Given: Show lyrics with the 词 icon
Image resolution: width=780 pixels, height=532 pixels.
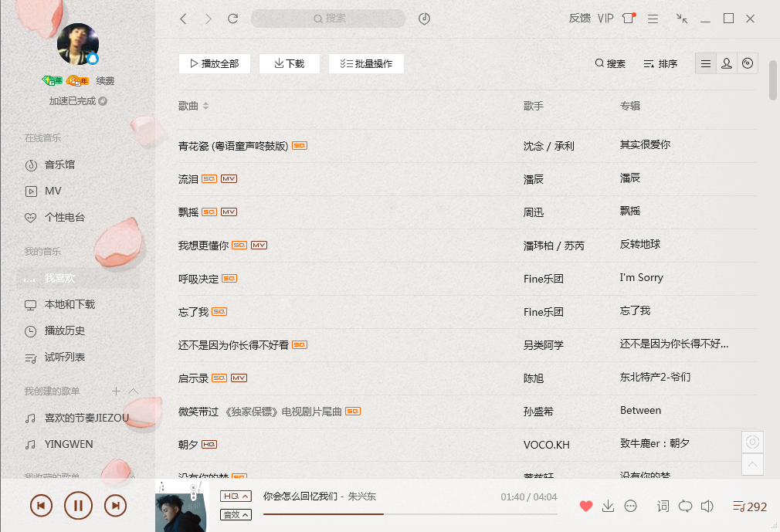Looking at the screenshot, I should tap(663, 507).
